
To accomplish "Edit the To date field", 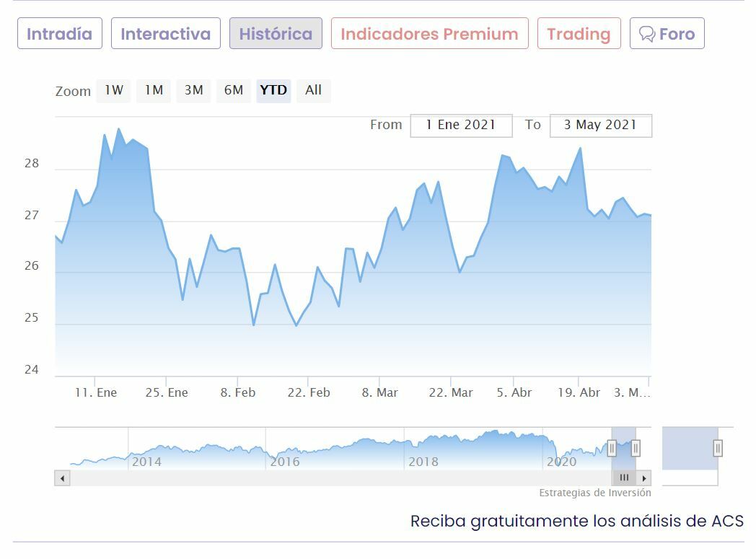I will pos(600,126).
